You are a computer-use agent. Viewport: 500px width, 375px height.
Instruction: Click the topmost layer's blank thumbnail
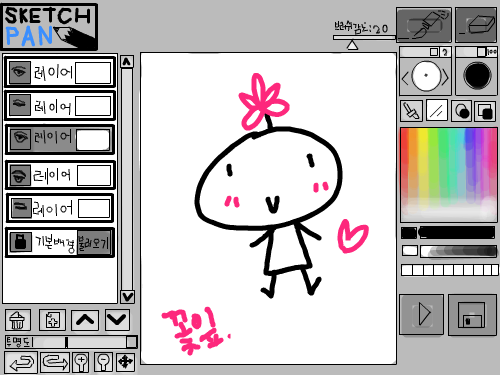click(x=93, y=73)
